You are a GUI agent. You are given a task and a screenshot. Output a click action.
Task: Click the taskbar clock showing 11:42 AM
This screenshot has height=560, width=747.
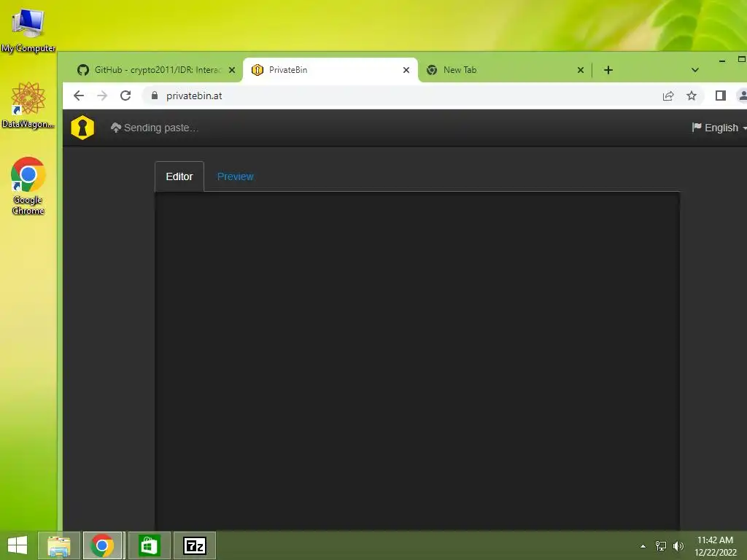click(715, 545)
